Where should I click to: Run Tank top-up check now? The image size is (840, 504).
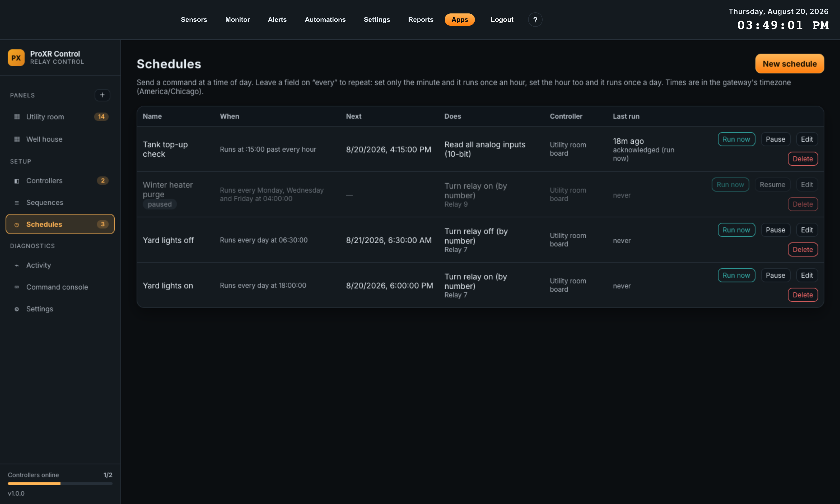coord(736,139)
